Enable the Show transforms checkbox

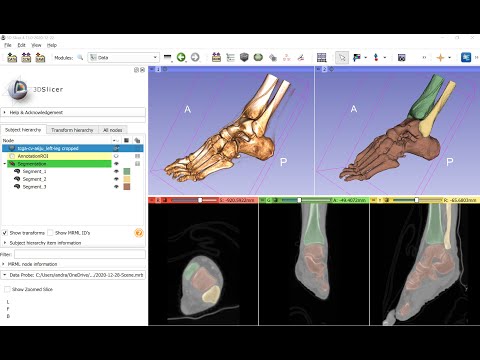coord(5,233)
